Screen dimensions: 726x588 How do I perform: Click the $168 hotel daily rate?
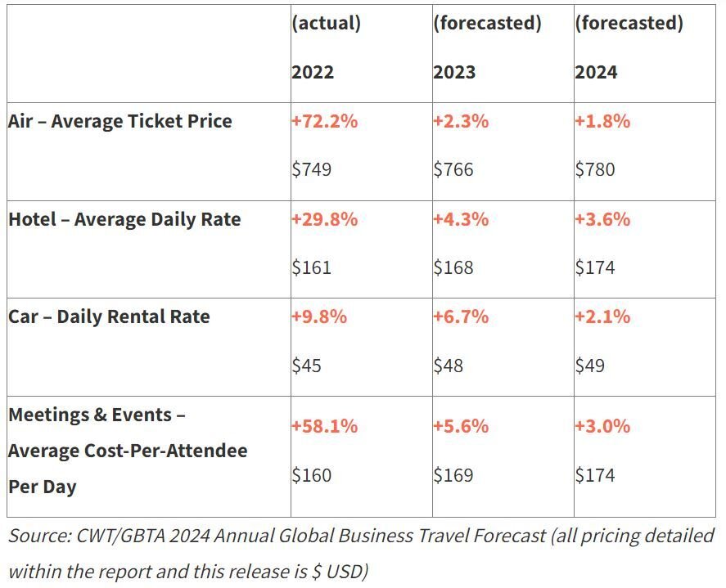tap(453, 267)
